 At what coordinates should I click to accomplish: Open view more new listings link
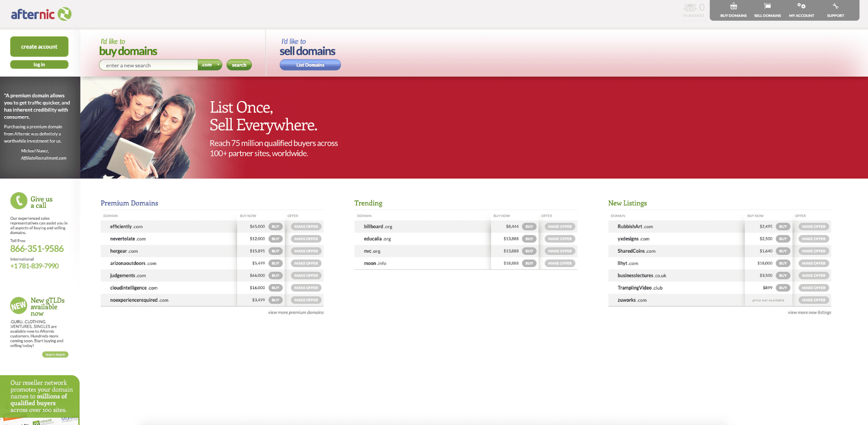pos(809,313)
